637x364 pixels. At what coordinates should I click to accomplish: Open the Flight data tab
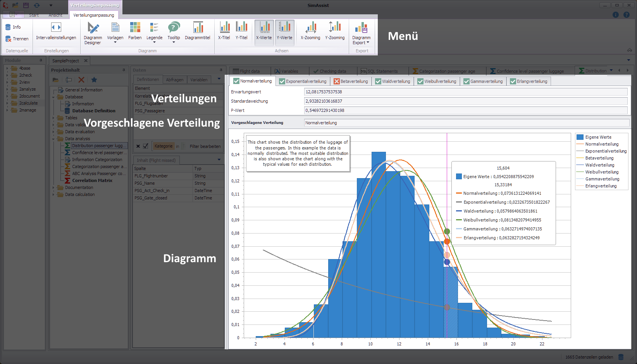[250, 71]
